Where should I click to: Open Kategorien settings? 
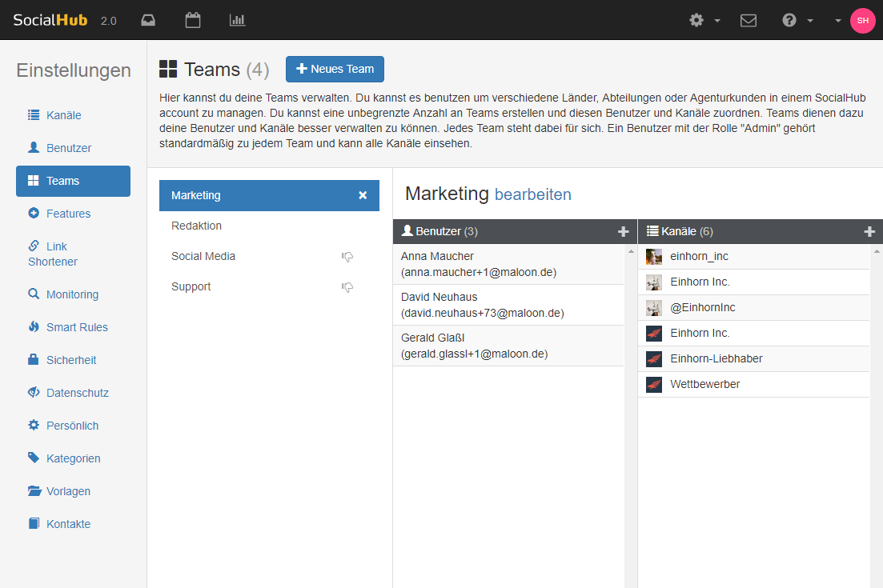coord(73,458)
